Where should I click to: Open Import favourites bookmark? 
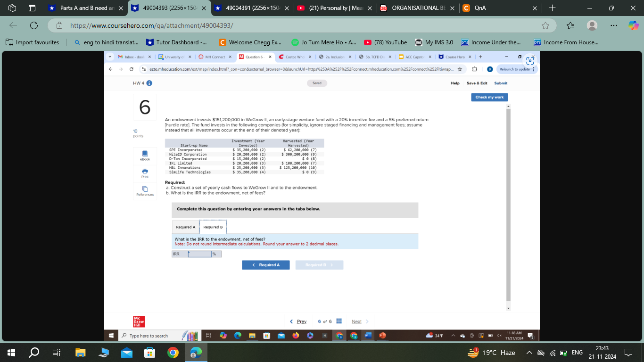tap(33, 42)
